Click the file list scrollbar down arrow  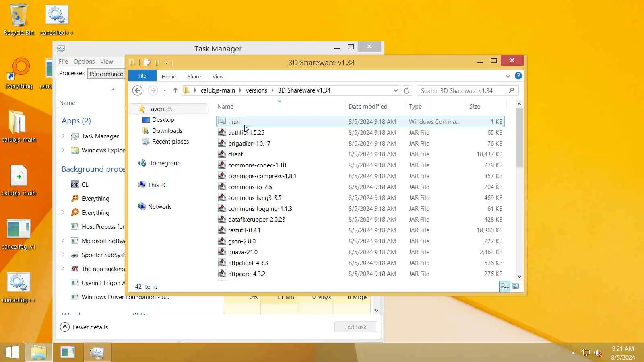519,276
